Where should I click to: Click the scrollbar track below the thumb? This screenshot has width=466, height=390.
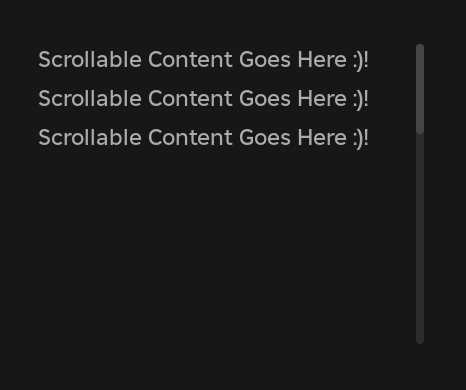(x=420, y=239)
